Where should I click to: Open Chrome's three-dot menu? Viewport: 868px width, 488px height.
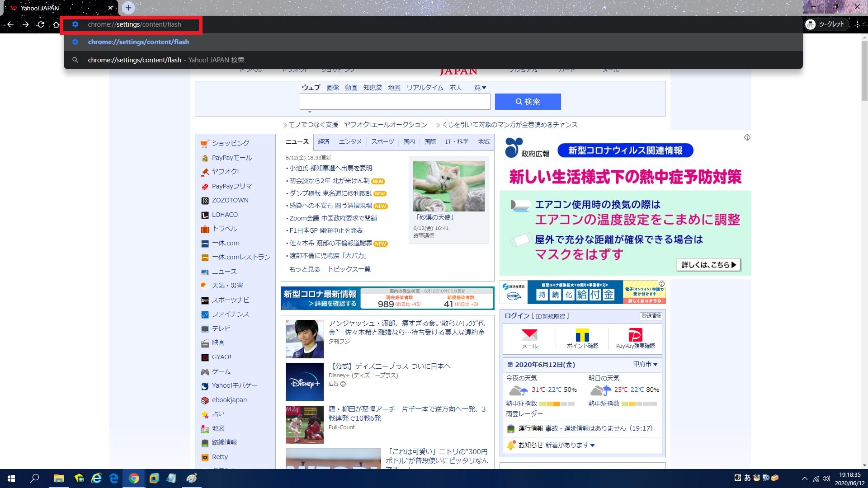tap(858, 24)
